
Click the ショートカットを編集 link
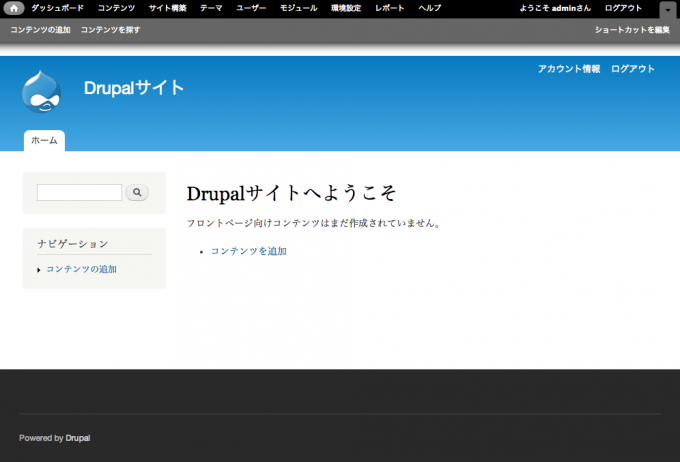pos(631,30)
